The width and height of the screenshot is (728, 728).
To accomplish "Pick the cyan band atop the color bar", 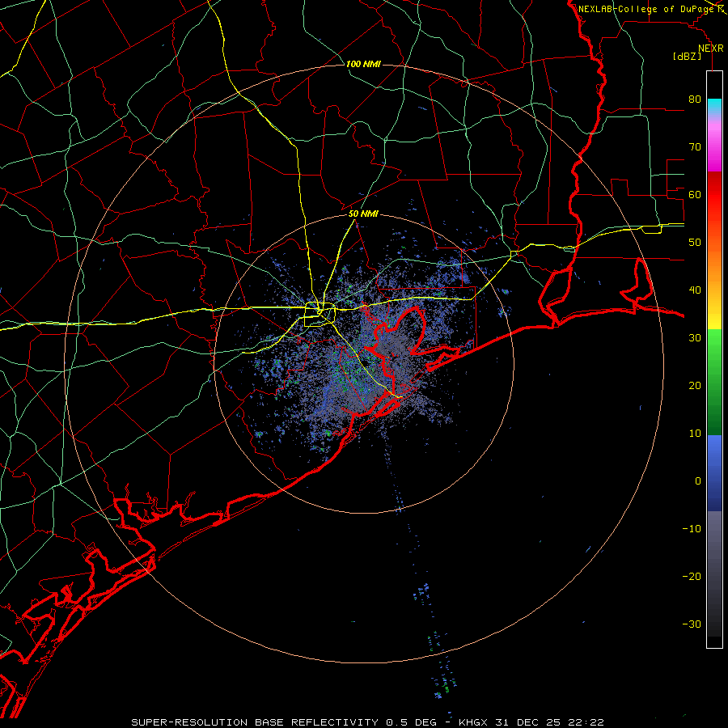I will [x=714, y=104].
